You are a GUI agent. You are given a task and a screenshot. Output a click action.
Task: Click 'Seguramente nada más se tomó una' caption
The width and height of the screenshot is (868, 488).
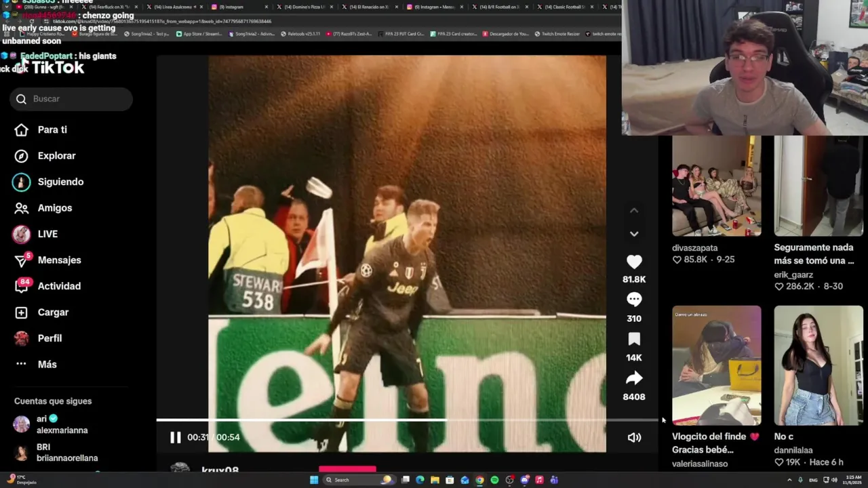814,254
